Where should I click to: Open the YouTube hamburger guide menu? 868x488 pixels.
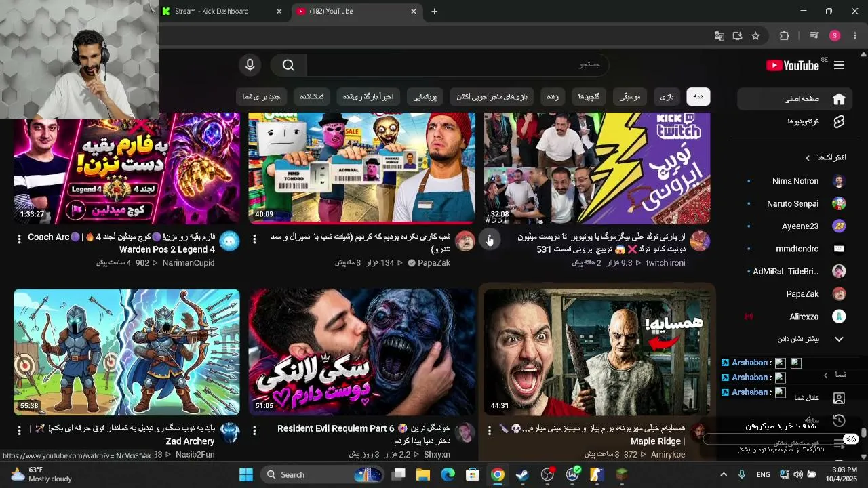(x=839, y=66)
